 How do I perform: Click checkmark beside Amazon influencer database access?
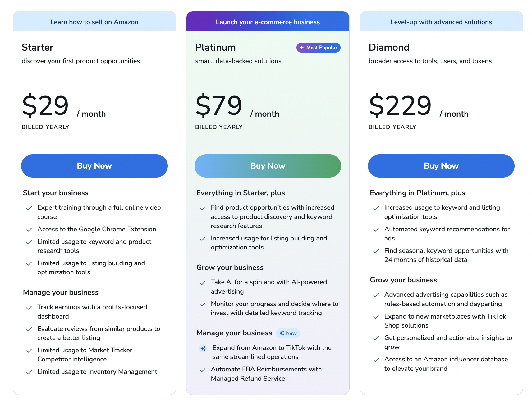point(376,360)
